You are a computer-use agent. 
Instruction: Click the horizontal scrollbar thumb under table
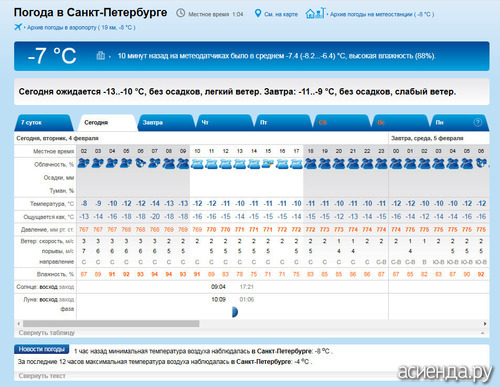[111, 324]
